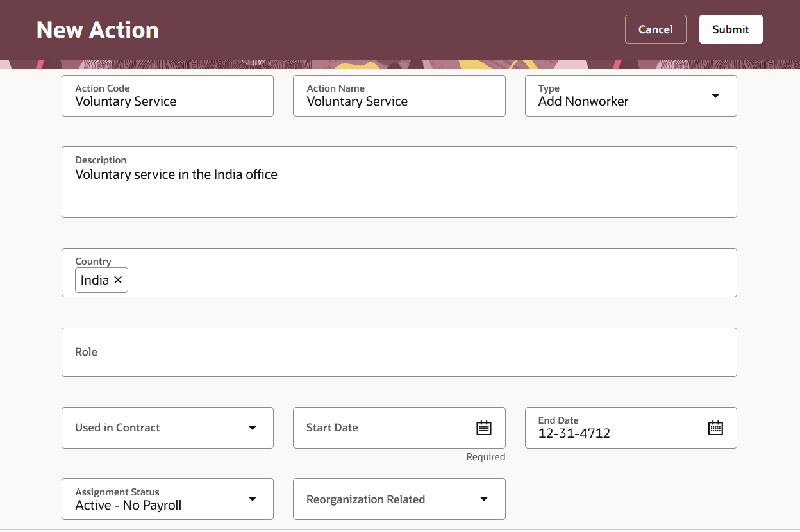The image size is (800, 532).
Task: Click the Assignment Status dropdown arrow
Action: click(253, 499)
